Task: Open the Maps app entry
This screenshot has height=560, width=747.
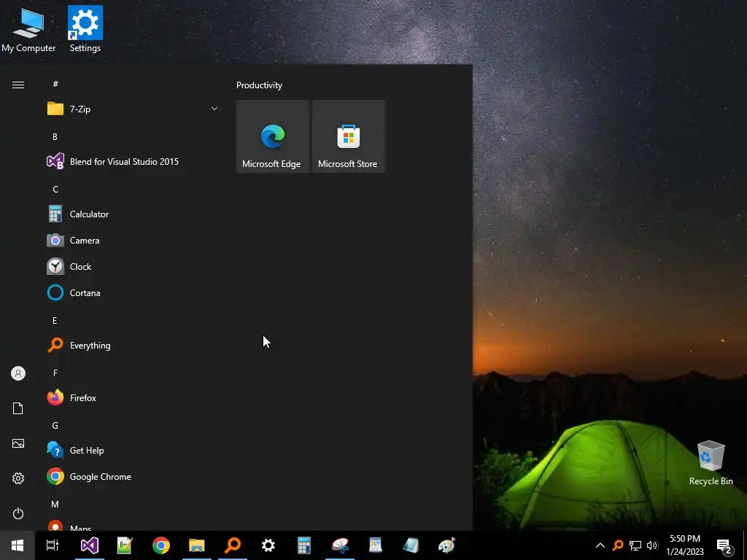Action: 133,526
